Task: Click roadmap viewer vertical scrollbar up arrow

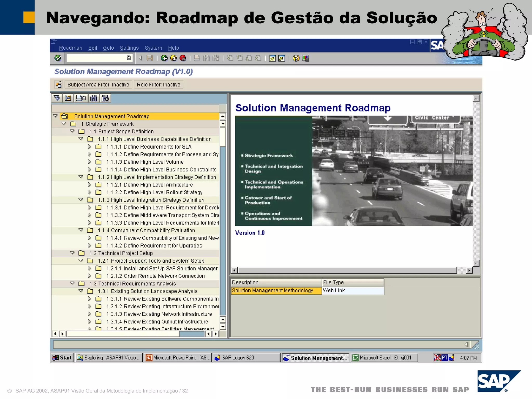Action: click(x=476, y=99)
